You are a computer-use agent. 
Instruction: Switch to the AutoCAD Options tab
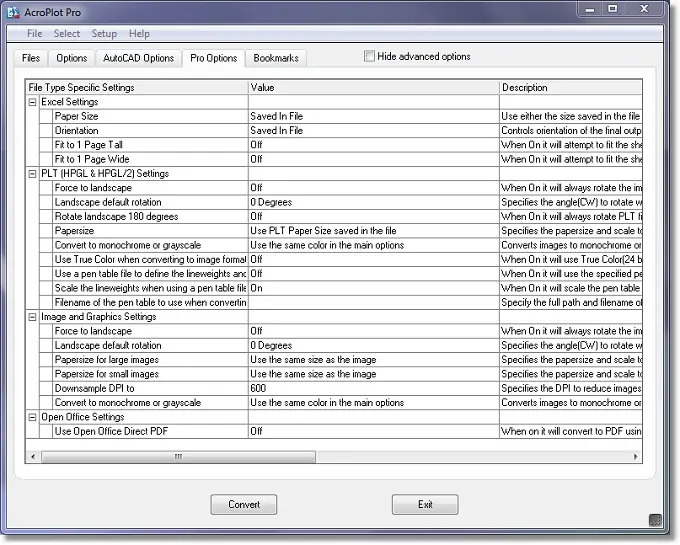[138, 58]
